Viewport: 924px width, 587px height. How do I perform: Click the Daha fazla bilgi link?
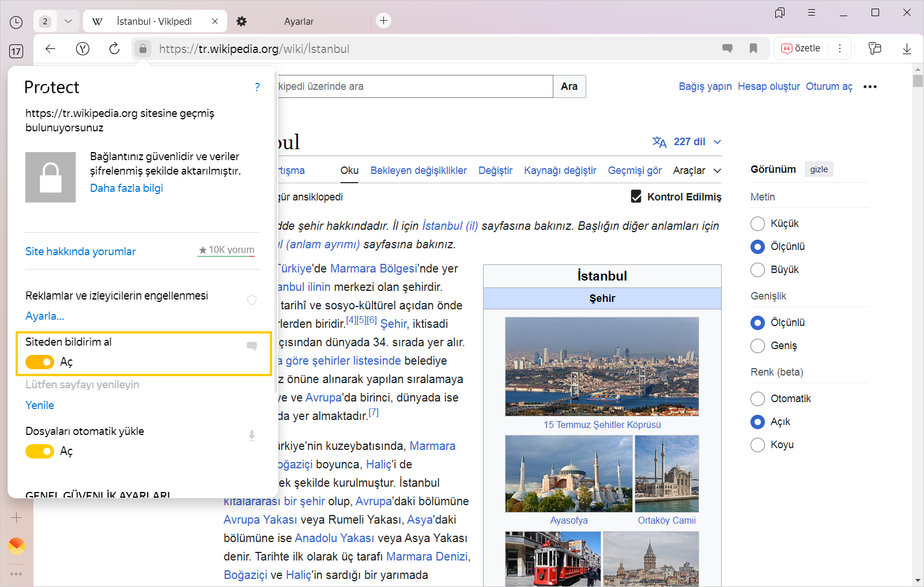click(x=126, y=188)
